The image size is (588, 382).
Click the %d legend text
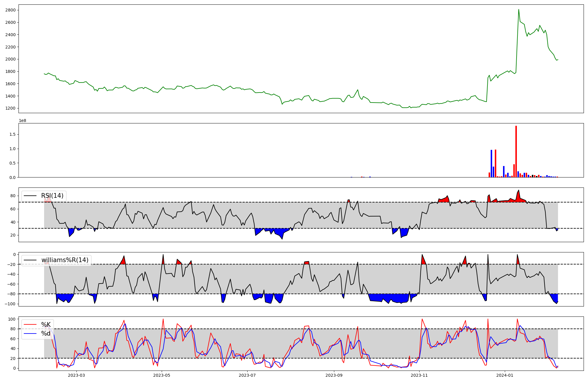click(x=46, y=334)
